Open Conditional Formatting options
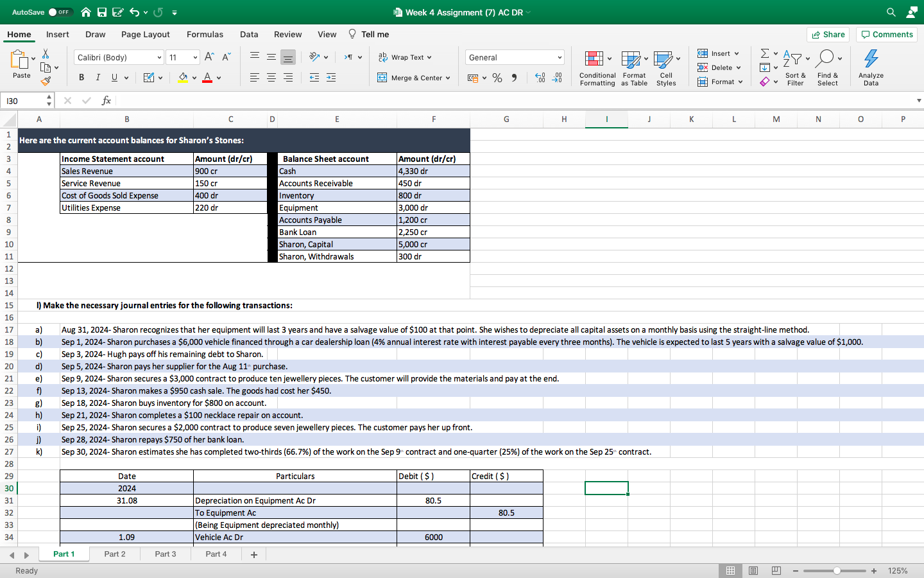 tap(597, 67)
